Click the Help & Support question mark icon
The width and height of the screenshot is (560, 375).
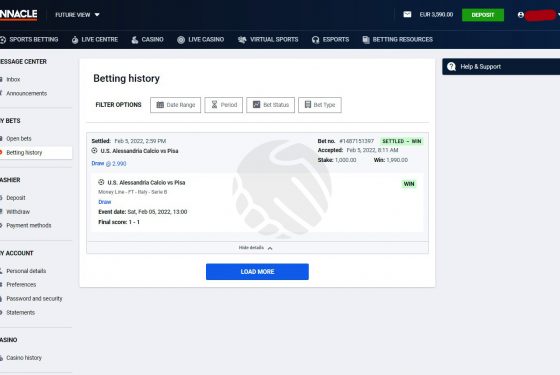pos(451,66)
